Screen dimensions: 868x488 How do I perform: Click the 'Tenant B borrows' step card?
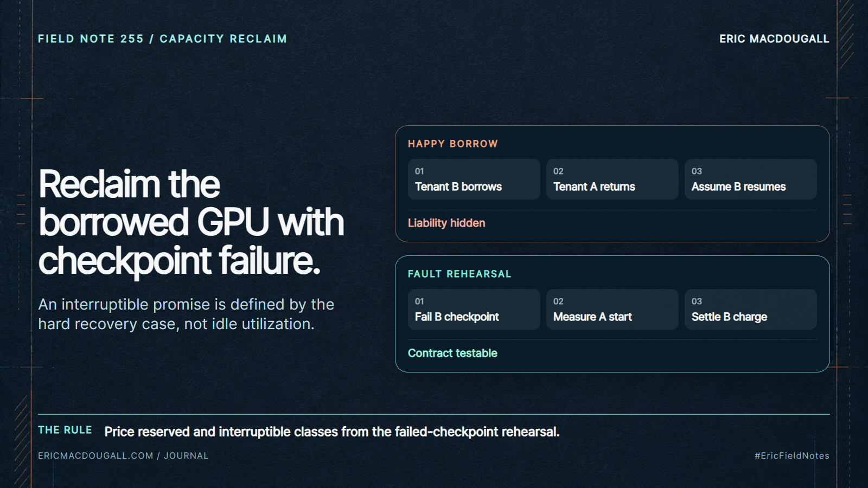474,179
